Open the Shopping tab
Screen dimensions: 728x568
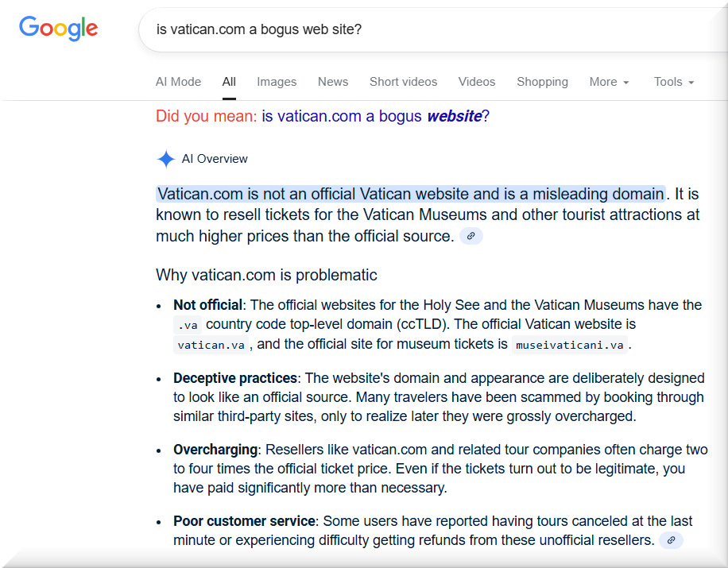click(x=542, y=82)
